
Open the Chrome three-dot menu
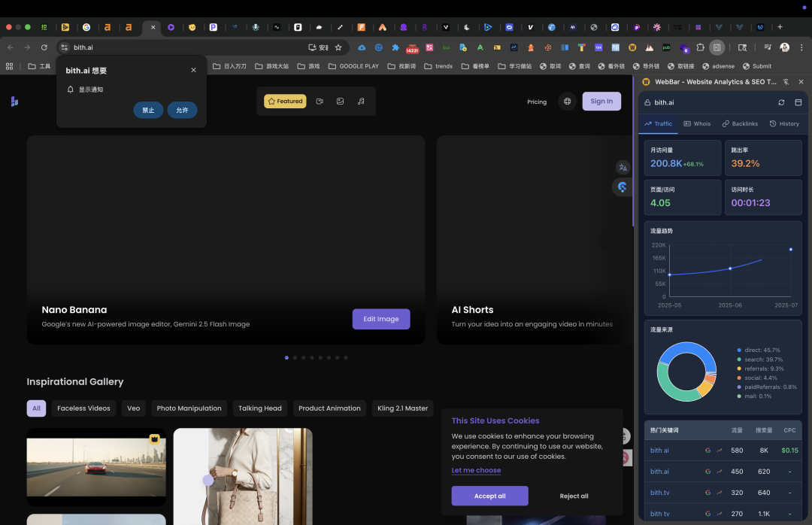[801, 47]
